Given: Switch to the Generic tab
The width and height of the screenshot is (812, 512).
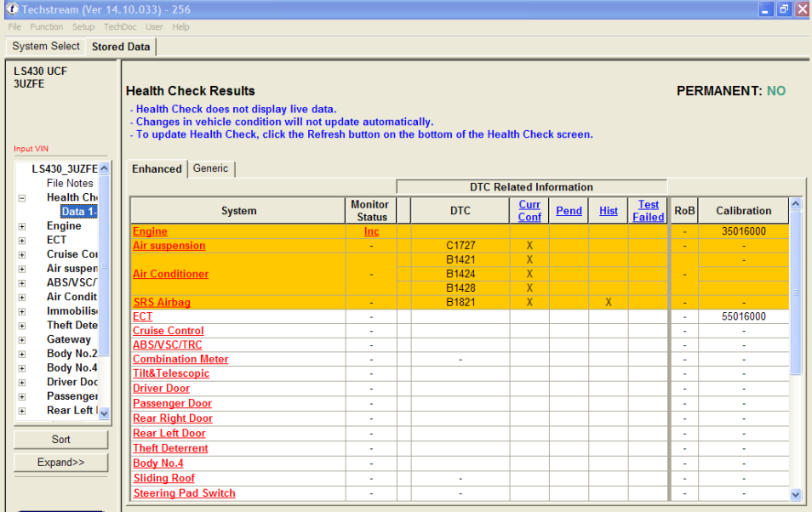Looking at the screenshot, I should click(x=210, y=168).
